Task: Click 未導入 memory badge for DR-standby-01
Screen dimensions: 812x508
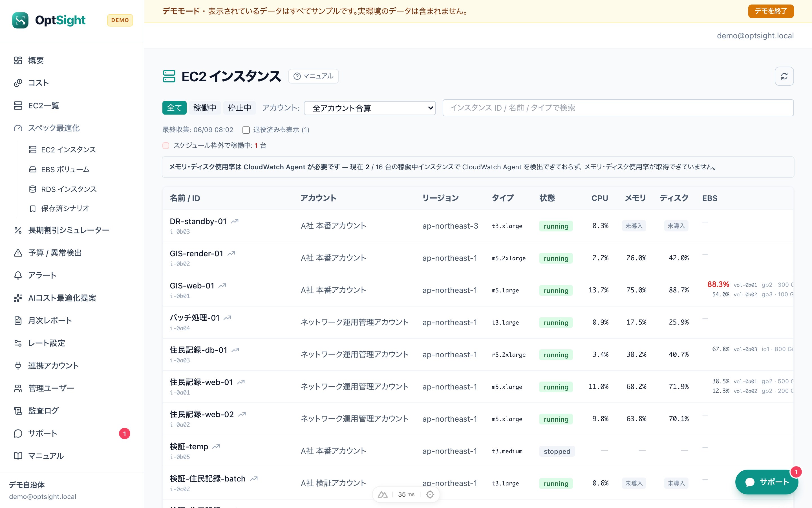Action: [634, 226]
